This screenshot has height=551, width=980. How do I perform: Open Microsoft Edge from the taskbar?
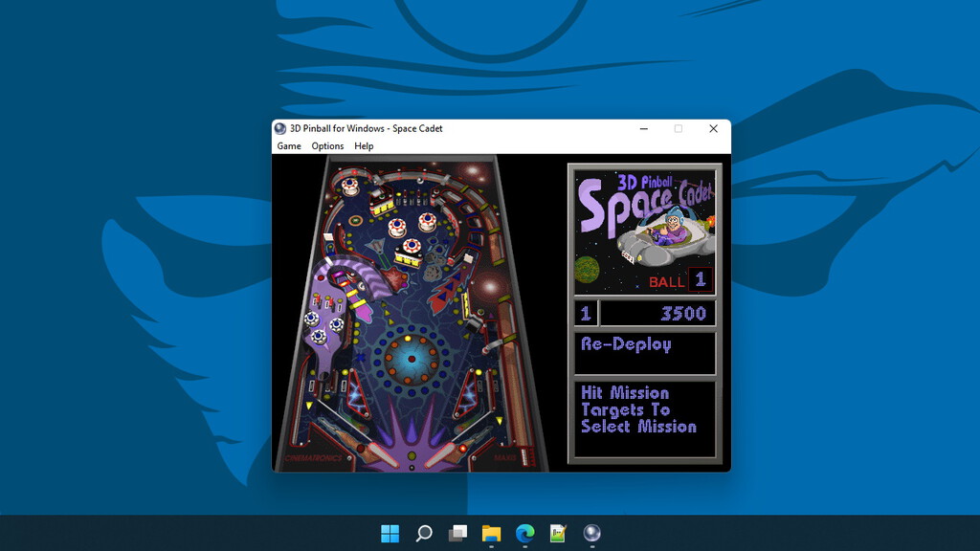point(524,533)
